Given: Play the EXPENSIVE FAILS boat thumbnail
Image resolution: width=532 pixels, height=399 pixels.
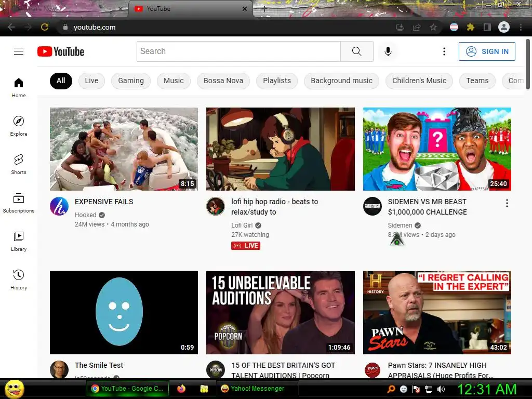Looking at the screenshot, I should click(x=124, y=149).
